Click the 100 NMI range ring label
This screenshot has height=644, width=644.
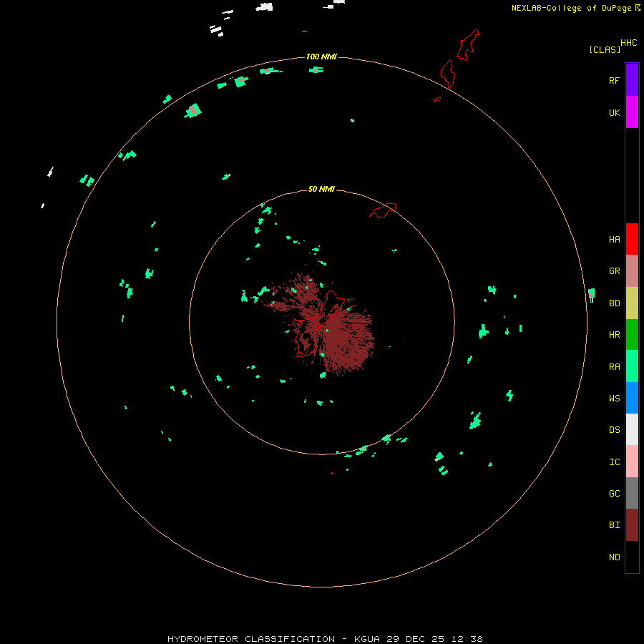321,57
